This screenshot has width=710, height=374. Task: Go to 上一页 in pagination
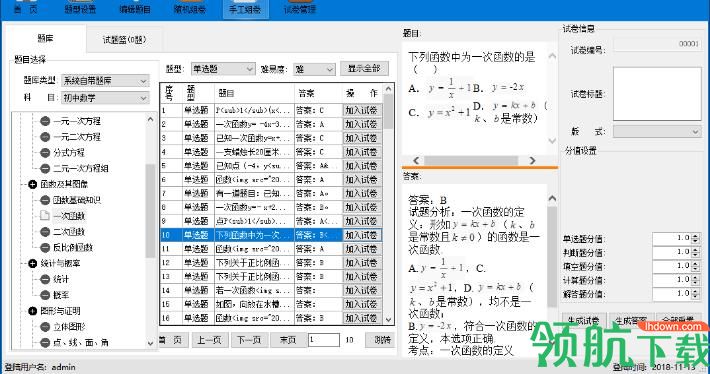209,340
